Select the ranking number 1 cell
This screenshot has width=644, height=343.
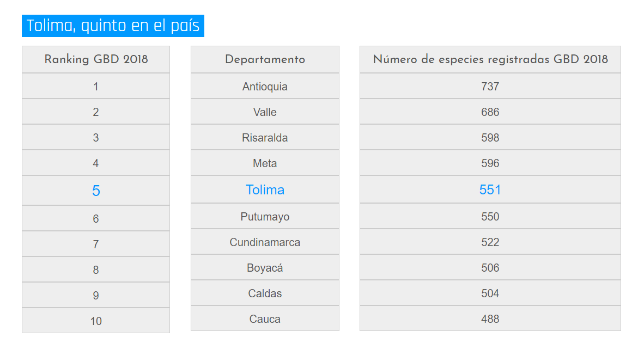(96, 87)
